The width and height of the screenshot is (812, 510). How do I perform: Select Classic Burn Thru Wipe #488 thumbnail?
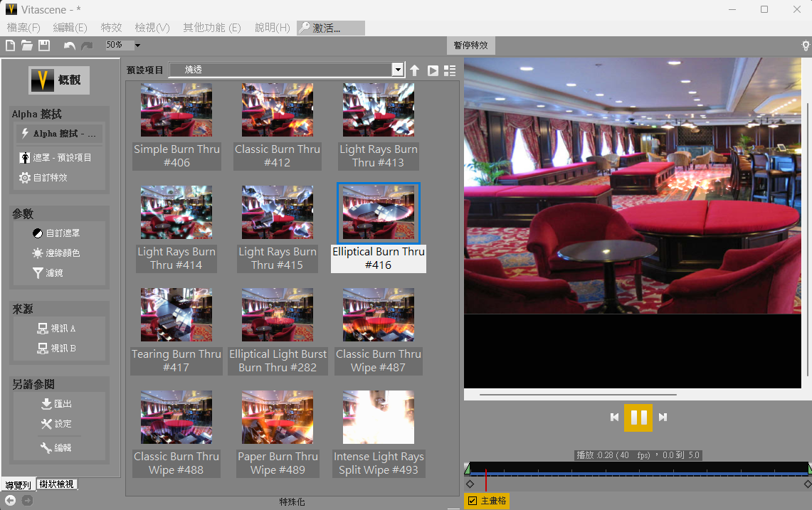click(x=176, y=418)
